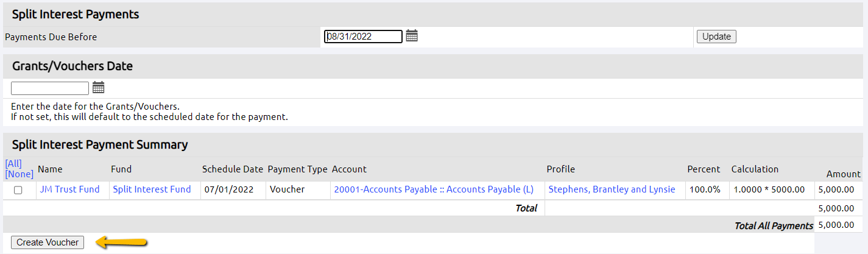Open calendar picker for Grants/Vouchers Date
Viewport: 868px width, 254px height.
(x=99, y=88)
